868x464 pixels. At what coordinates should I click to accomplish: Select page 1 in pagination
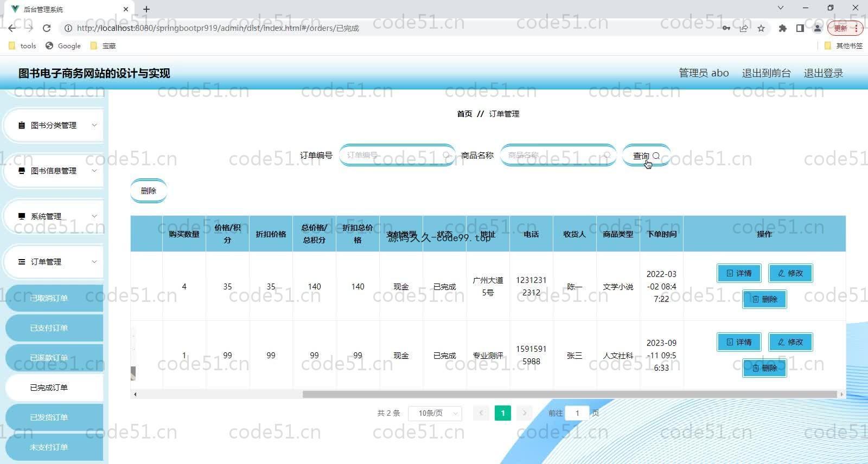[x=503, y=413]
